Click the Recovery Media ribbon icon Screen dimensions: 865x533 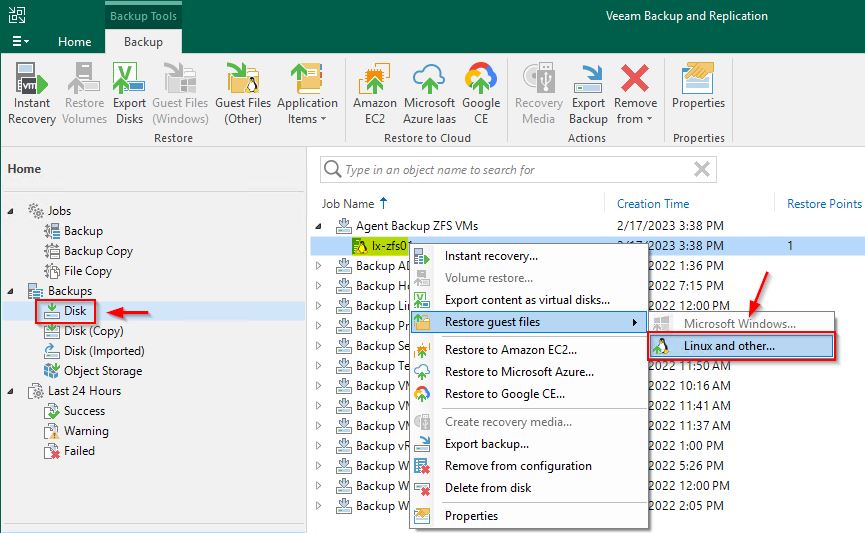point(538,94)
